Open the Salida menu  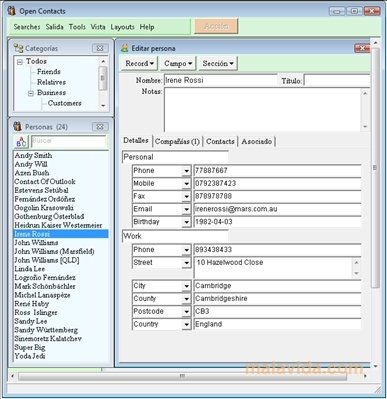coord(54,27)
